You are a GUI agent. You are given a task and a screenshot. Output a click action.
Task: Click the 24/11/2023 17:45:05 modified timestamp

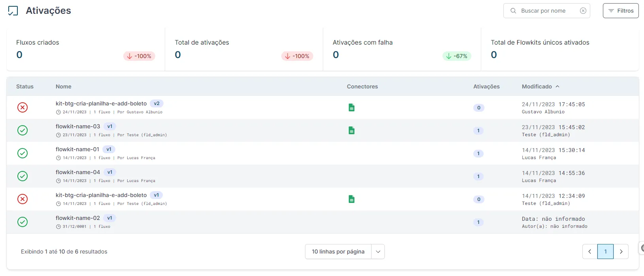click(553, 104)
